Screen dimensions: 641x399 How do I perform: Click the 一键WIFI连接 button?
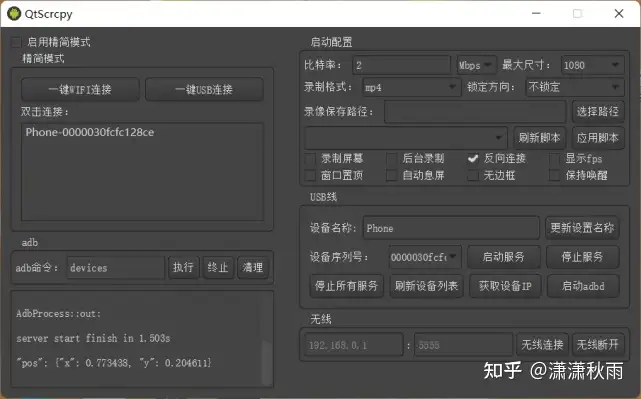pos(80,89)
